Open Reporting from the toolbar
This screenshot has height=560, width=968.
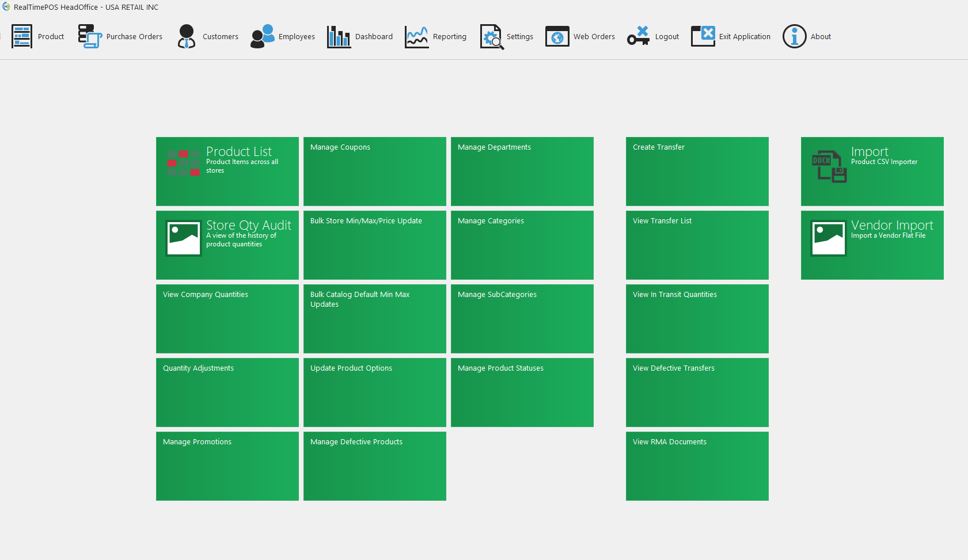[435, 36]
